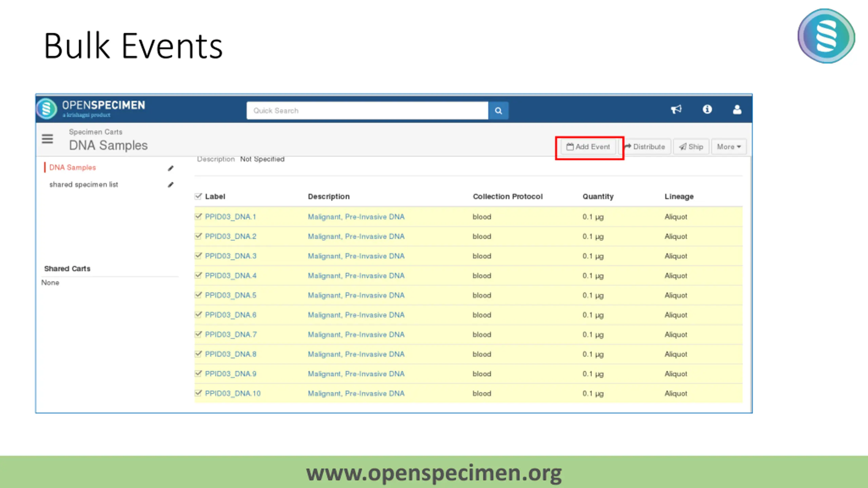Open the user profile icon
This screenshot has width=868, height=488.
[737, 109]
